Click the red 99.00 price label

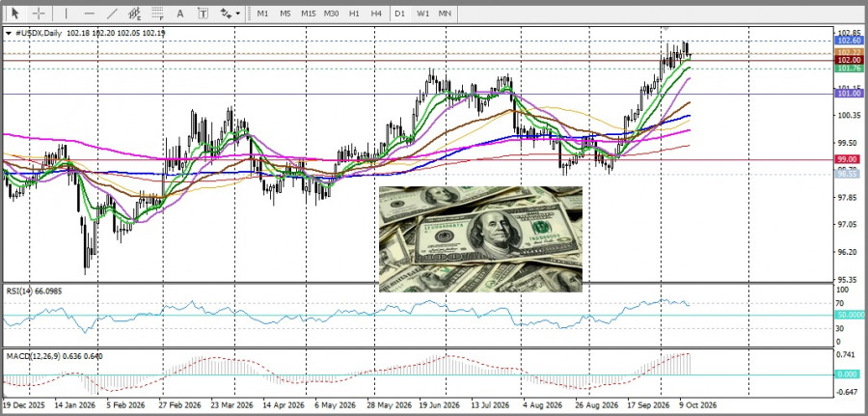(849, 159)
